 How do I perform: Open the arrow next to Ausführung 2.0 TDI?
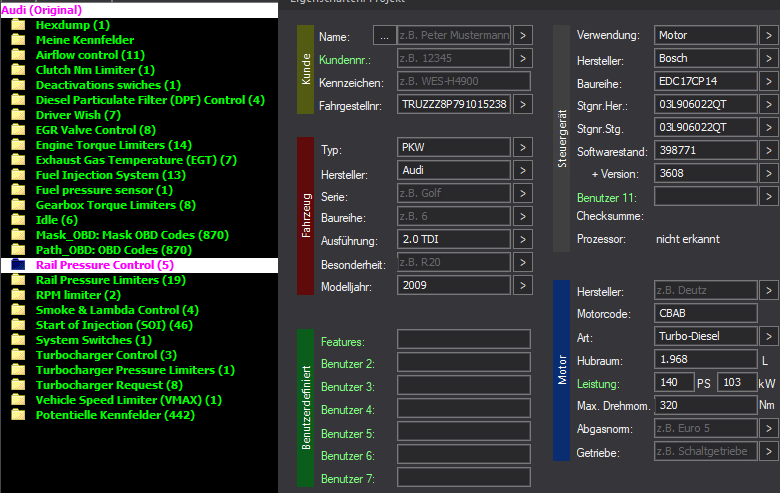point(522,239)
